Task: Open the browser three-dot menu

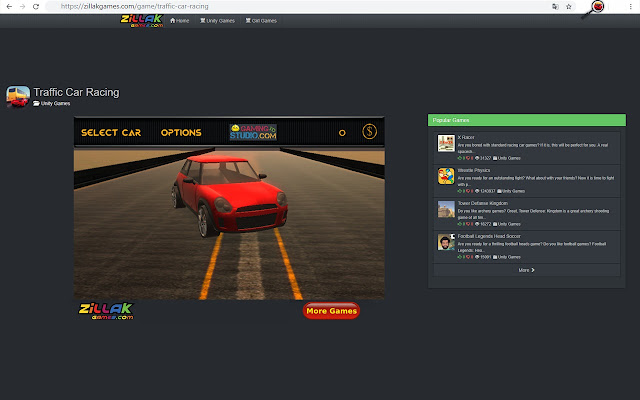Action: (630, 7)
